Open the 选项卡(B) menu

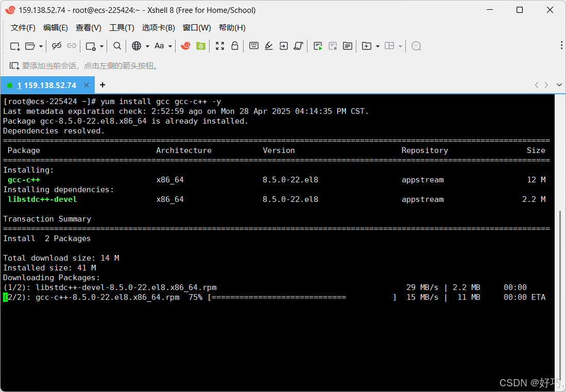(159, 28)
